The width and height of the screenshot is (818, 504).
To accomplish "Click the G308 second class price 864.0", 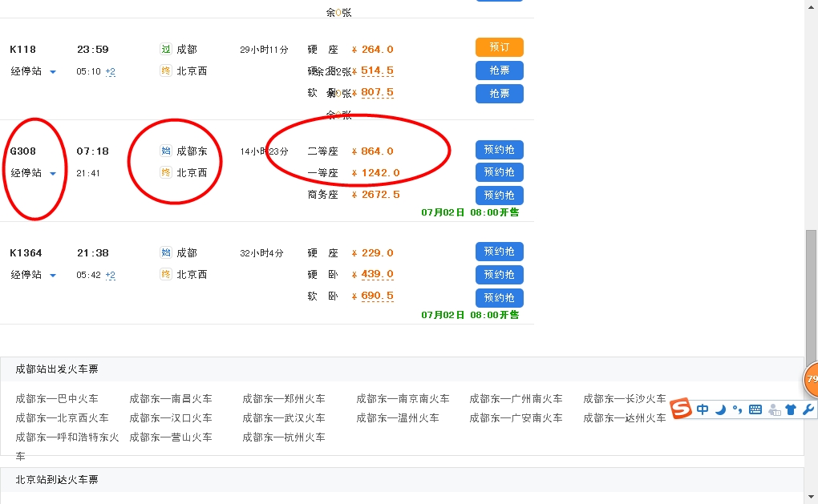I will [x=372, y=151].
